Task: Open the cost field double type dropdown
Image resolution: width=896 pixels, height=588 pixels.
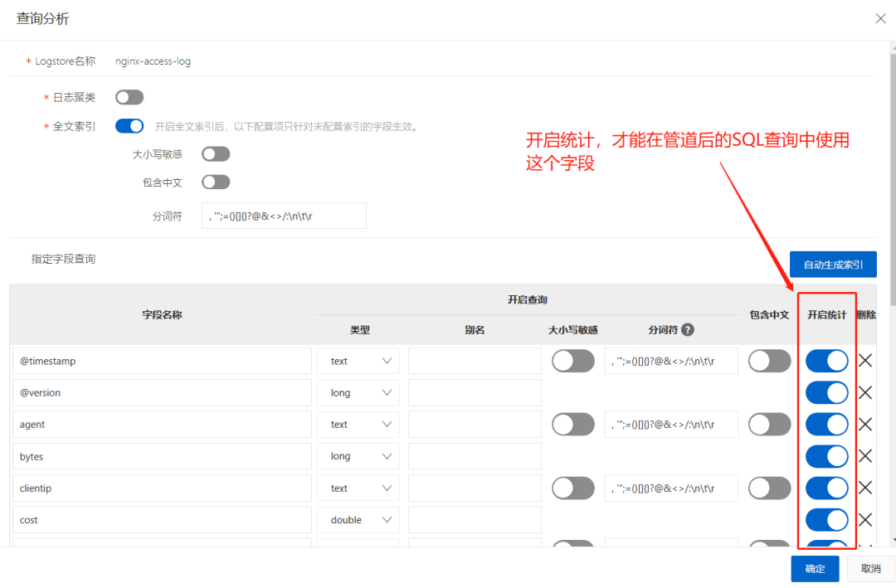Action: (358, 519)
